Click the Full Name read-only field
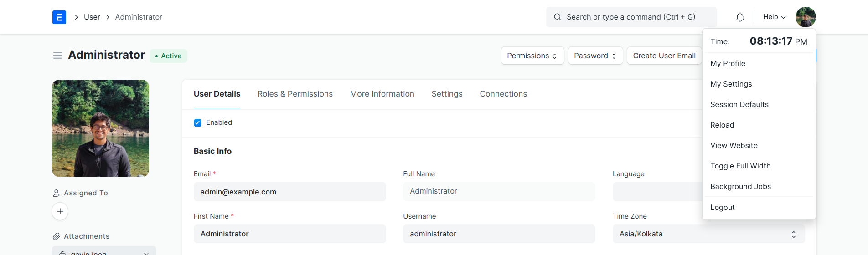The image size is (868, 255). tap(499, 191)
